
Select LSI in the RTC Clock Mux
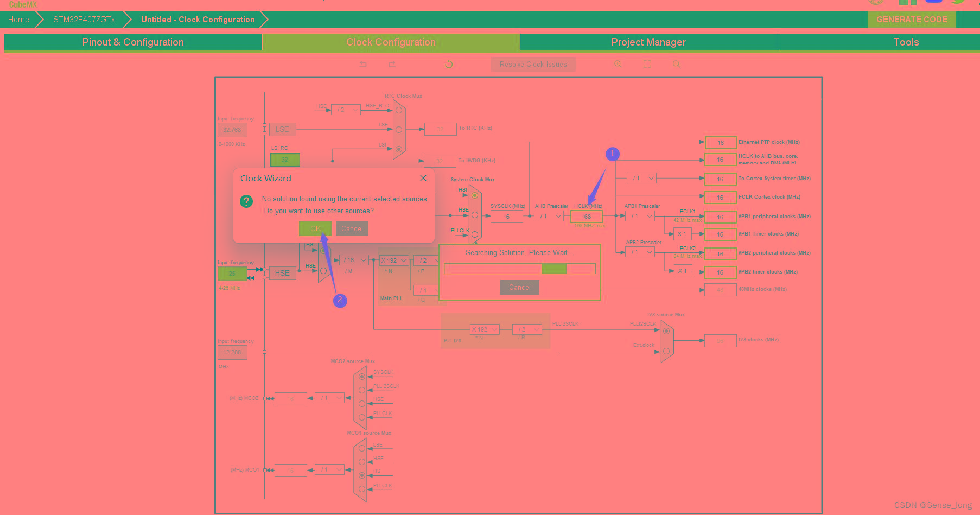click(399, 149)
